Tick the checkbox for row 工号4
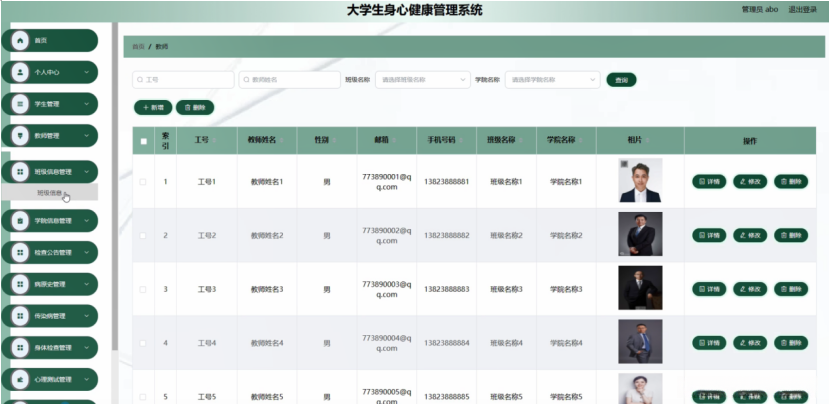Viewport: 832px width, 407px height. point(143,343)
